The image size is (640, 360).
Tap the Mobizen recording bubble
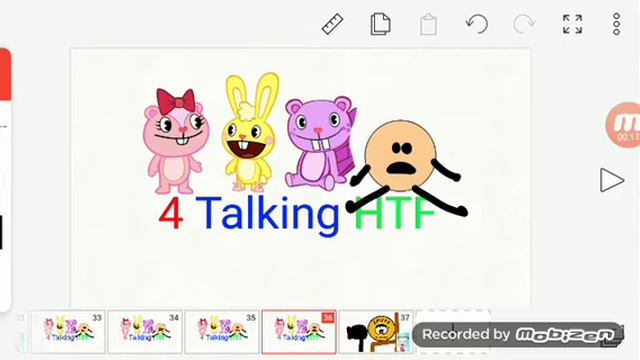coord(623,125)
